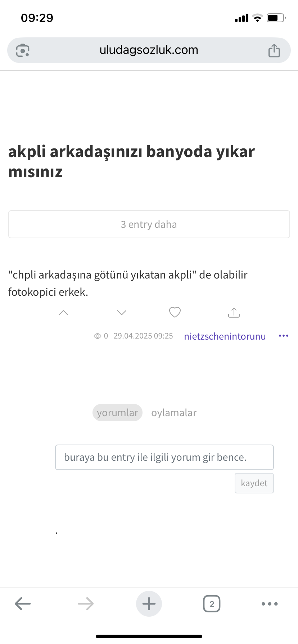This screenshot has height=644, width=298.
Task: Upvote the entry with the up arrow
Action: [x=63, y=312]
